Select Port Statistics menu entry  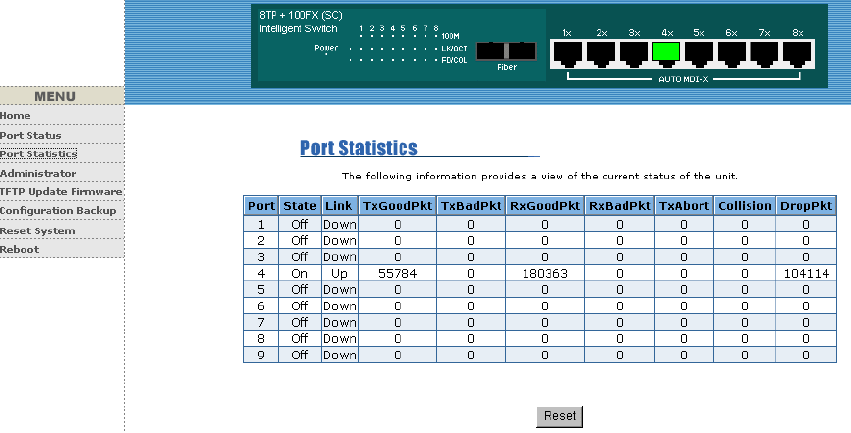(x=39, y=154)
